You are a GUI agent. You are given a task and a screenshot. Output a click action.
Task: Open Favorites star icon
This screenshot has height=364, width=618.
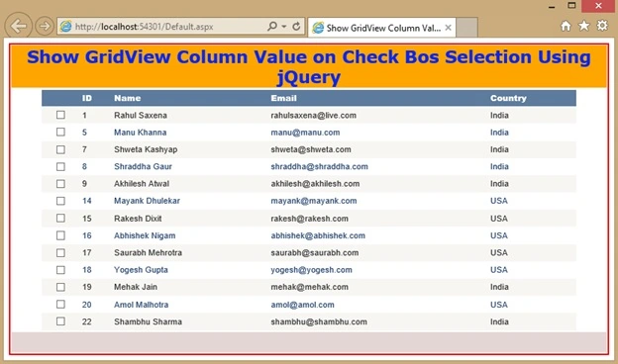pos(583,26)
